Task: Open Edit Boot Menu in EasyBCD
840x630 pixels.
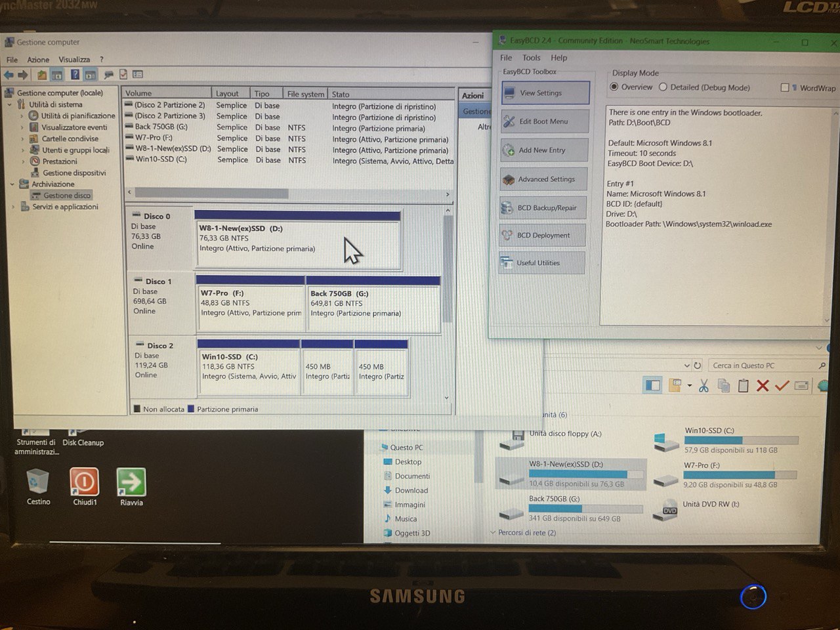Action: point(543,121)
